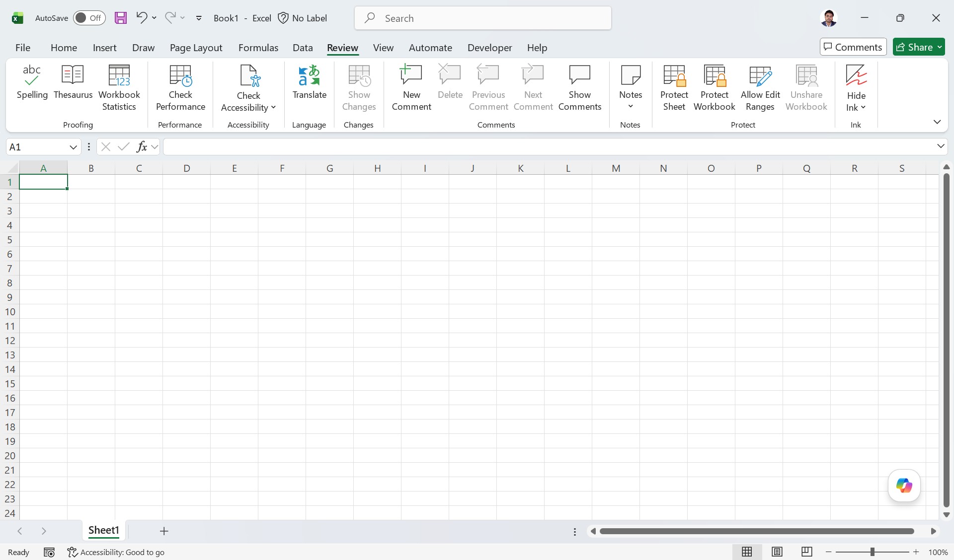The image size is (954, 560).
Task: Open the File menu
Action: [23, 48]
